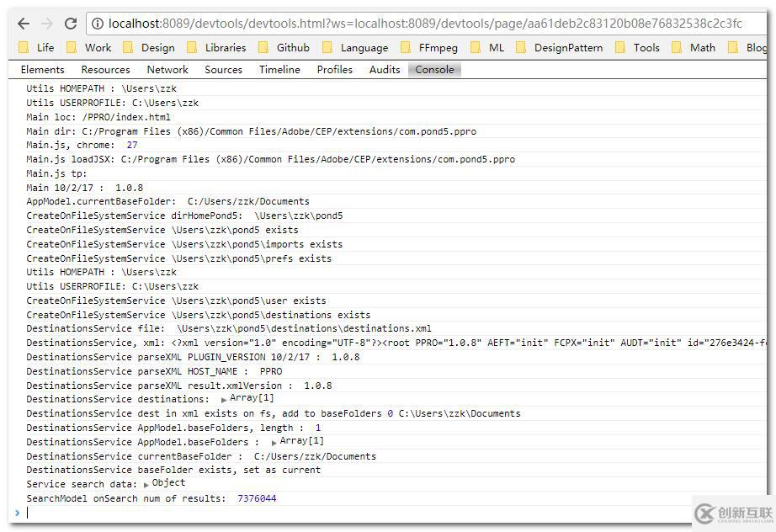Click 'parseXML result.xmlVersion' log line
This screenshot has width=776, height=532.
[179, 386]
